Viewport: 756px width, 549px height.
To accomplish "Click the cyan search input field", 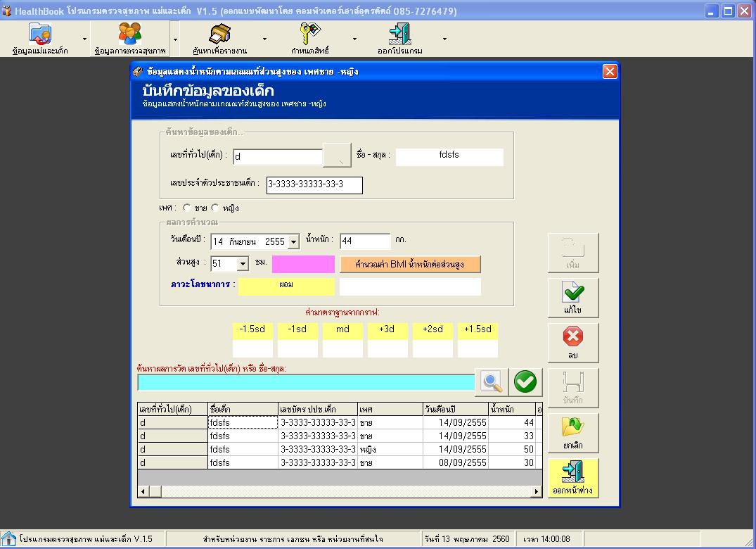I will tap(306, 382).
